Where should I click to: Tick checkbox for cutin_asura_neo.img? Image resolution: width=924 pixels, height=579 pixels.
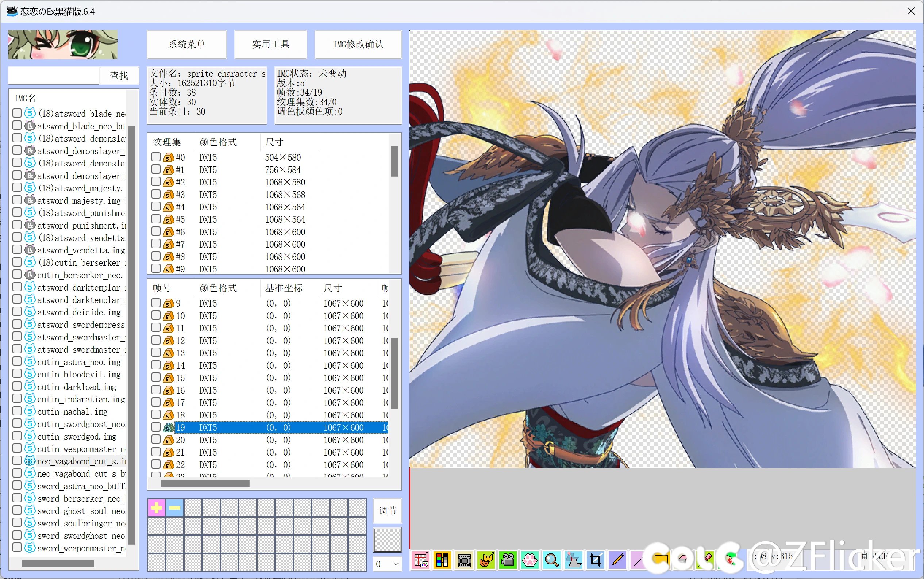click(x=17, y=361)
